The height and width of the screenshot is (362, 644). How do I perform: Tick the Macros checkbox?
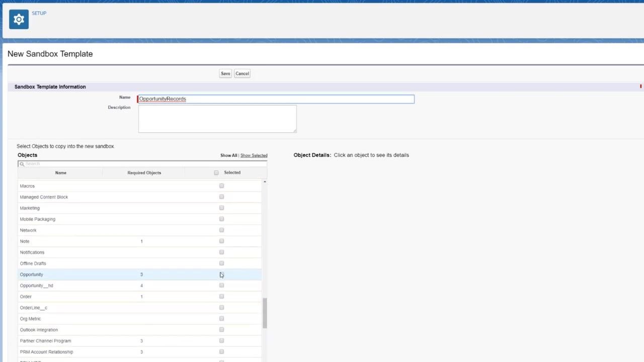[x=221, y=186]
